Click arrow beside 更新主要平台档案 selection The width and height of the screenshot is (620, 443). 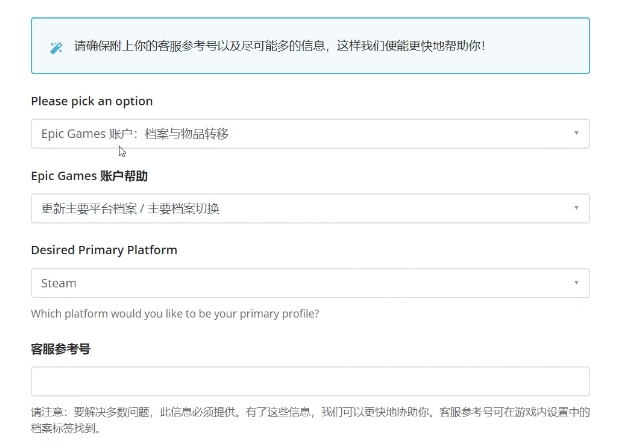click(576, 208)
